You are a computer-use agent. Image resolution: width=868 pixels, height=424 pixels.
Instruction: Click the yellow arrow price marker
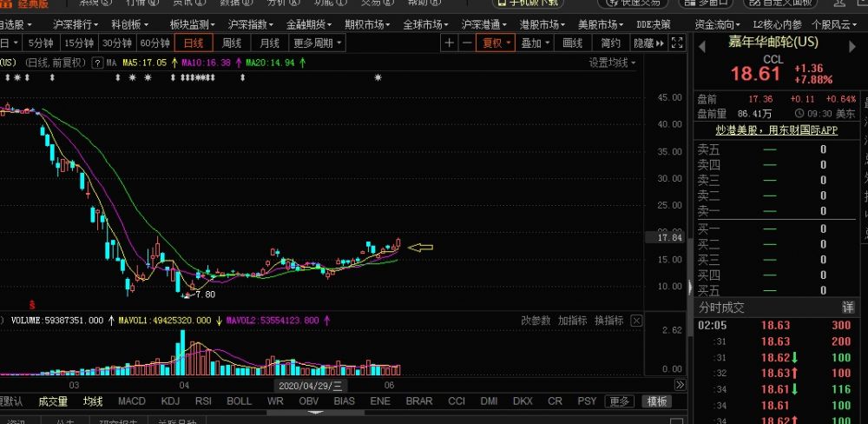[421, 248]
